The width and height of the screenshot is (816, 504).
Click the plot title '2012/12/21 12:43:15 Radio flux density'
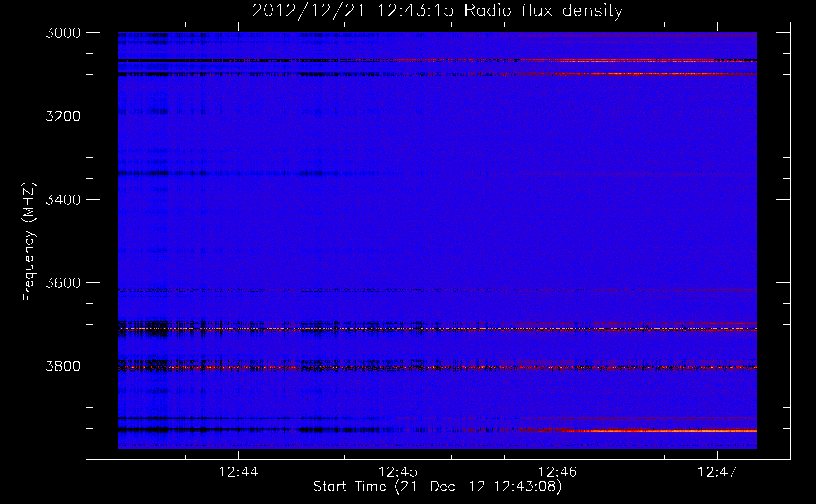pyautogui.click(x=437, y=11)
